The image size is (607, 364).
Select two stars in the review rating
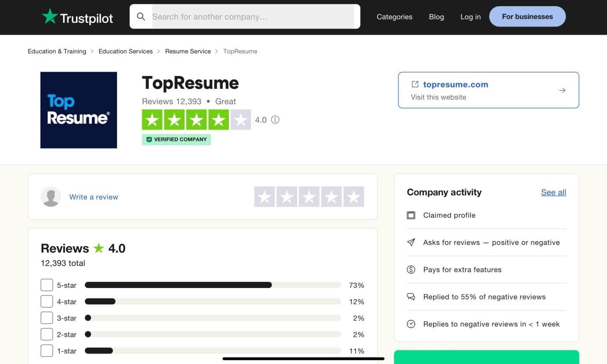pos(287,197)
